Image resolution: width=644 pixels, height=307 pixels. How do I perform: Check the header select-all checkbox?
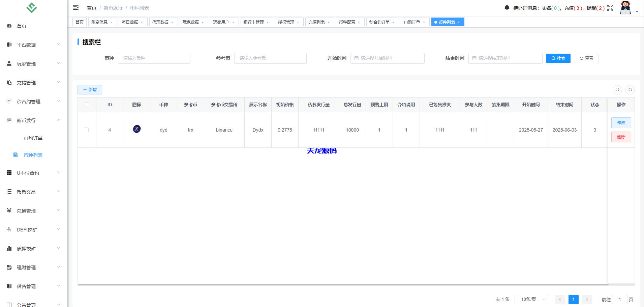pos(87,105)
